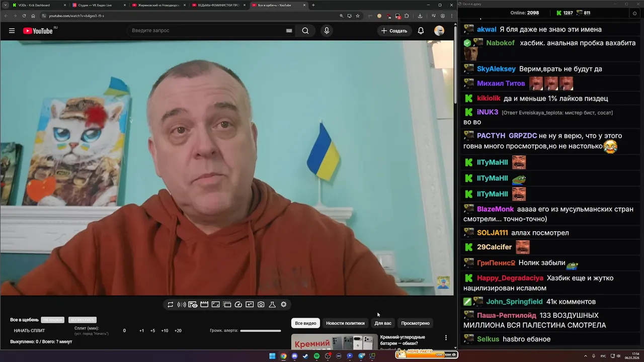
Task: Click the loop icon in the player toolbar
Action: (171, 305)
